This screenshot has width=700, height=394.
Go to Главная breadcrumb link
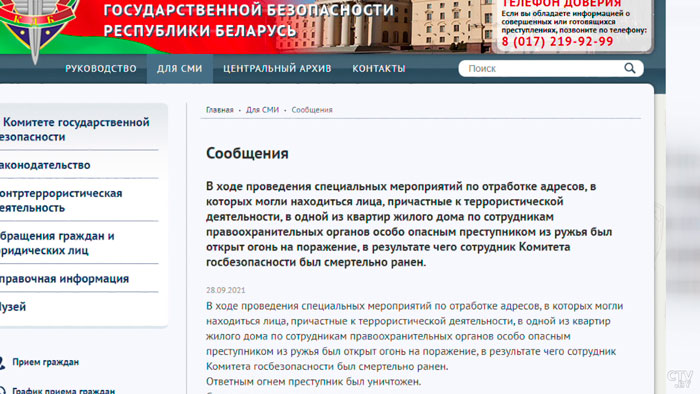[220, 110]
